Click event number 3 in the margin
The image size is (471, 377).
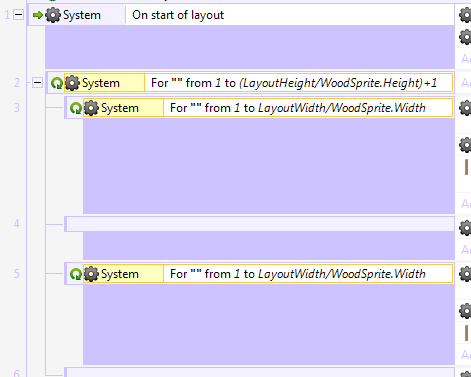(x=17, y=108)
